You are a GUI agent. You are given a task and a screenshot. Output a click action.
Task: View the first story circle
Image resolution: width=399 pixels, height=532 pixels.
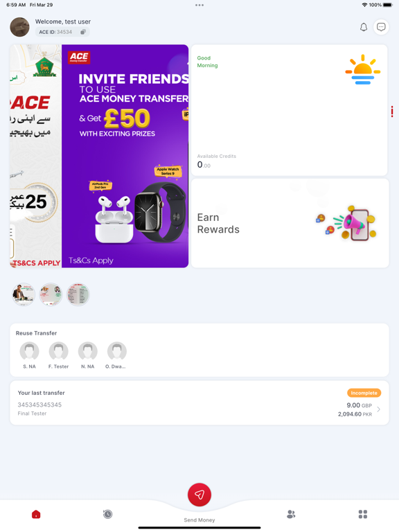coord(24,294)
